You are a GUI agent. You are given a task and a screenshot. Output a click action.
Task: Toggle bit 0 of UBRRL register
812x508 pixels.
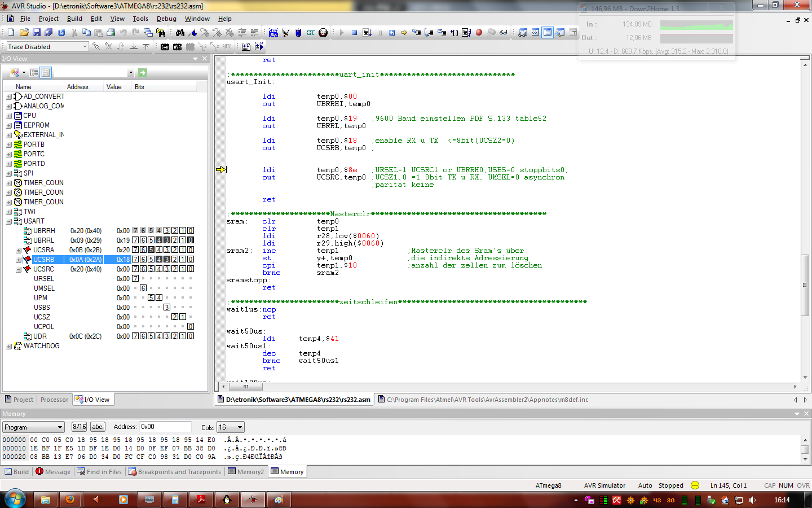(191, 240)
